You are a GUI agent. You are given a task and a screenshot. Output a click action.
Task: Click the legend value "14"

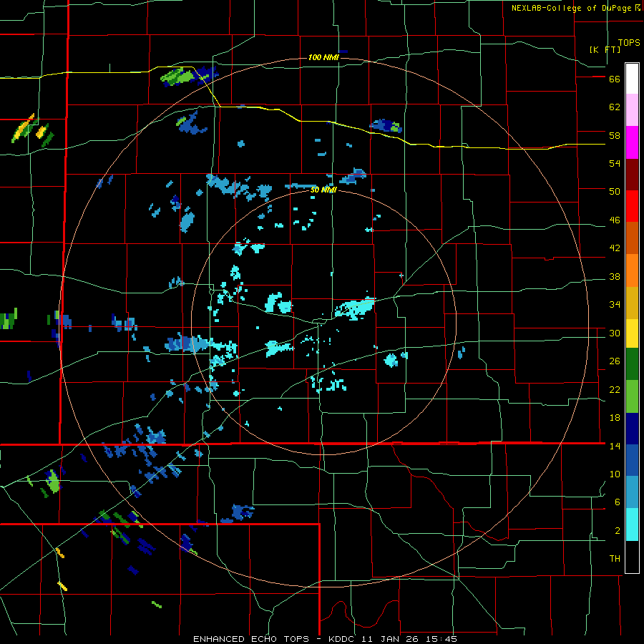(x=615, y=446)
